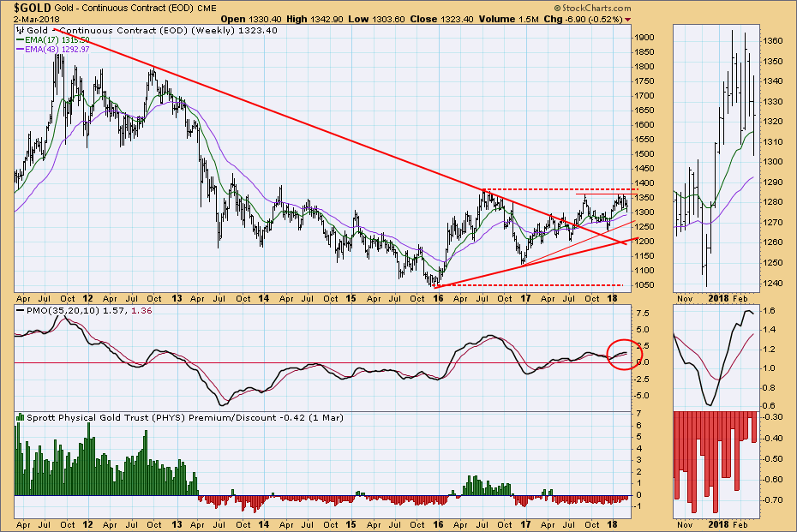Click the 1360 label on zoom panel axis
Image resolution: width=797 pixels, height=532 pixels.
773,40
